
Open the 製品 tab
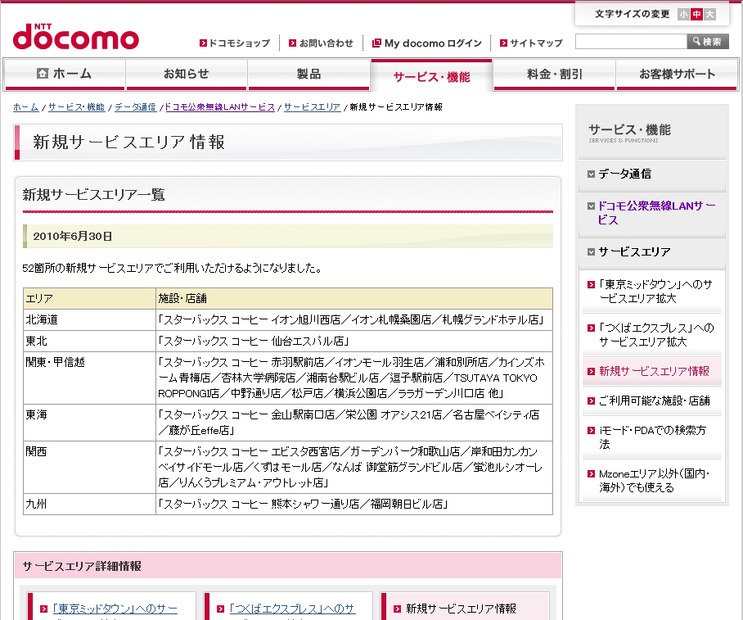308,74
